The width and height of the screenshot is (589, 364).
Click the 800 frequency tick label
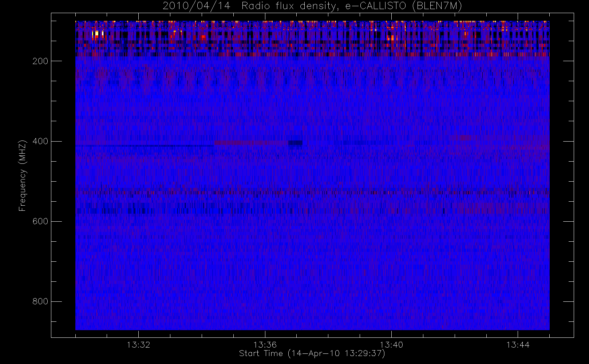40,301
